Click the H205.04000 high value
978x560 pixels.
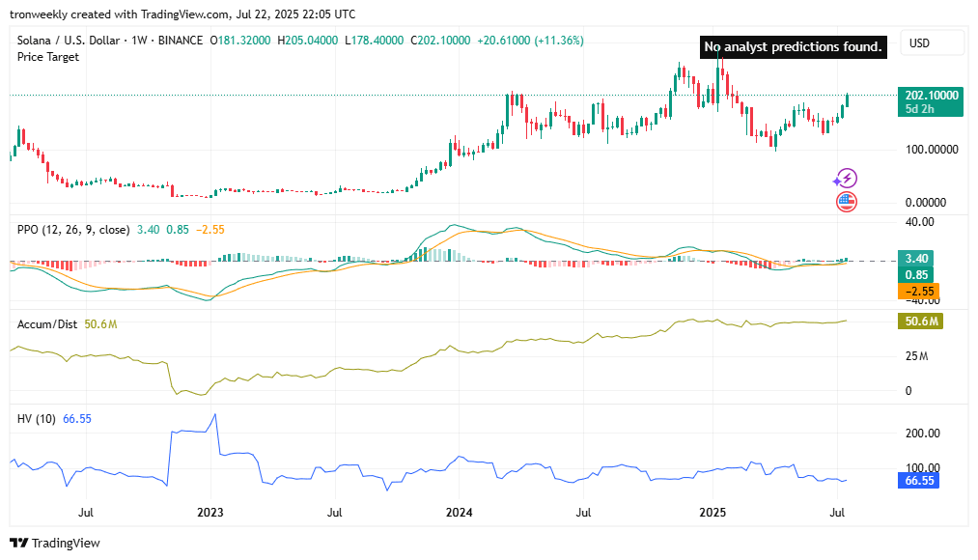308,40
